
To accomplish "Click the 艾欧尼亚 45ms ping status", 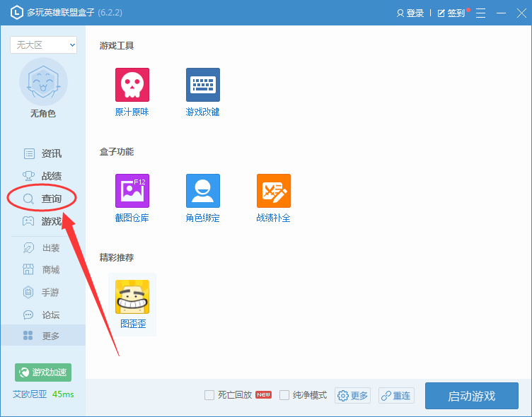I will tap(43, 394).
